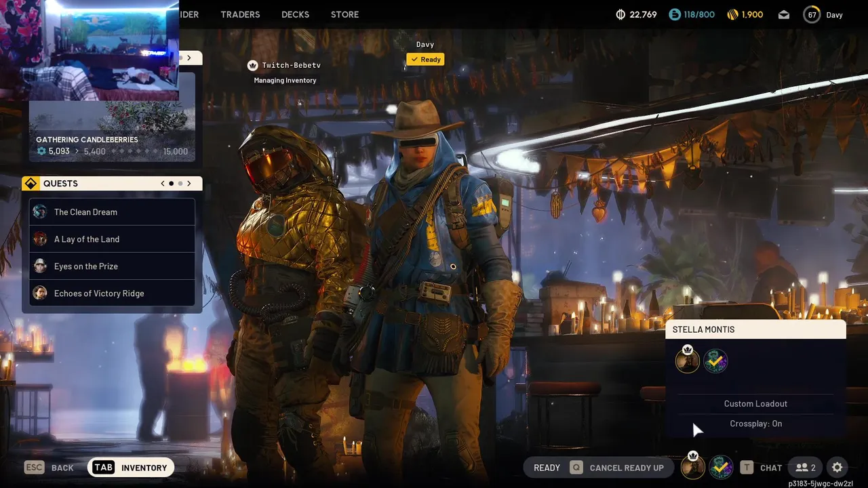
Task: Open the Eyes on the Prize quest row
Action: tap(113, 266)
